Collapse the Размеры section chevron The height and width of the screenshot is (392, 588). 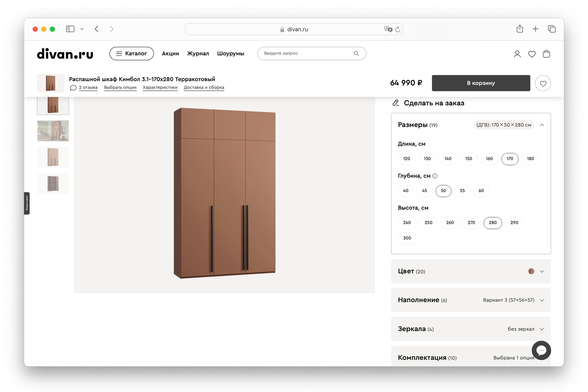[542, 125]
